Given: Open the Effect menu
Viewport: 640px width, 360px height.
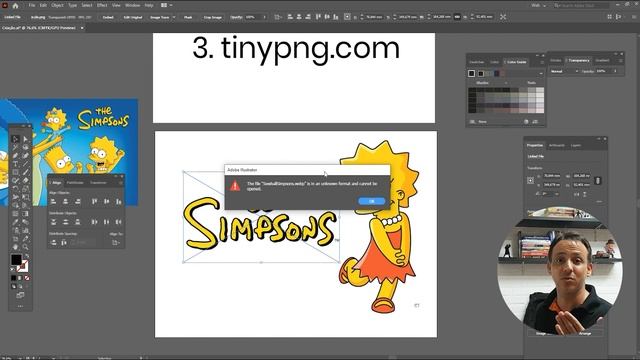Looking at the screenshot, I should (x=102, y=5).
